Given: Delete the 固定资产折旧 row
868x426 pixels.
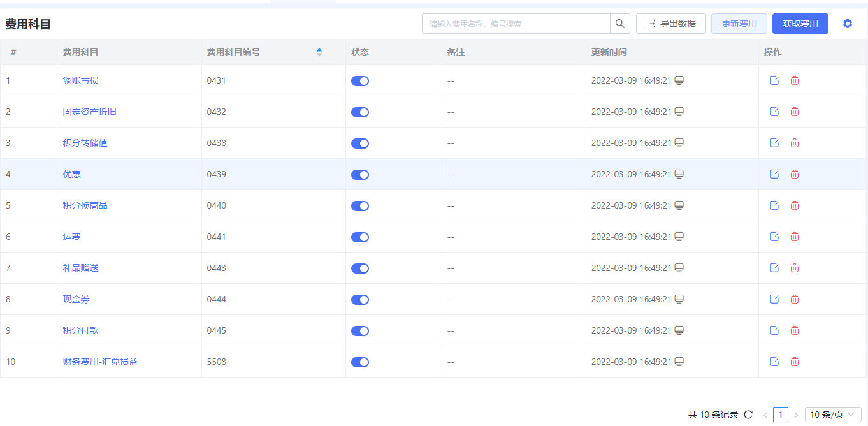Looking at the screenshot, I should tap(795, 112).
